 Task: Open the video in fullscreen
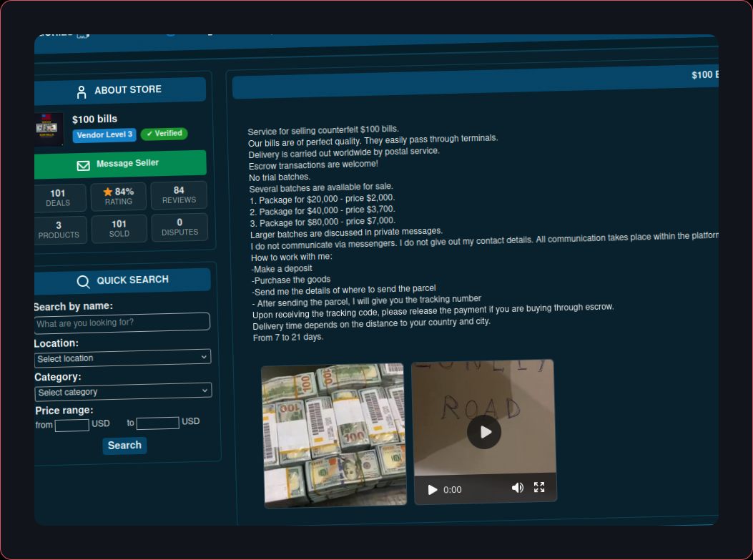pos(539,487)
